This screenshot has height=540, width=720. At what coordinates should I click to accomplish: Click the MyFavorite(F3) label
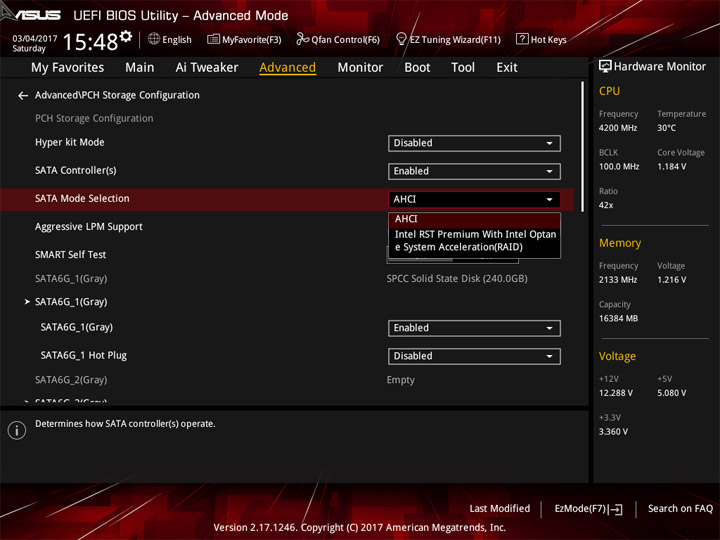click(x=251, y=39)
